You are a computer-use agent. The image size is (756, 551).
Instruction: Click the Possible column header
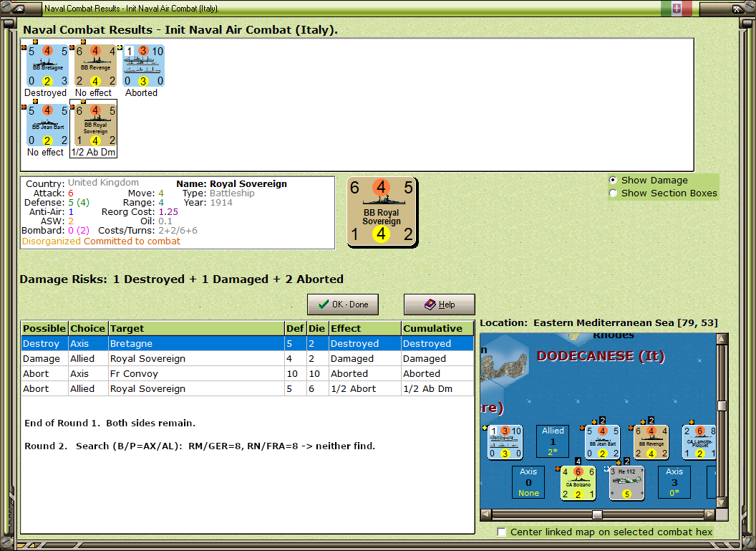pyautogui.click(x=44, y=328)
